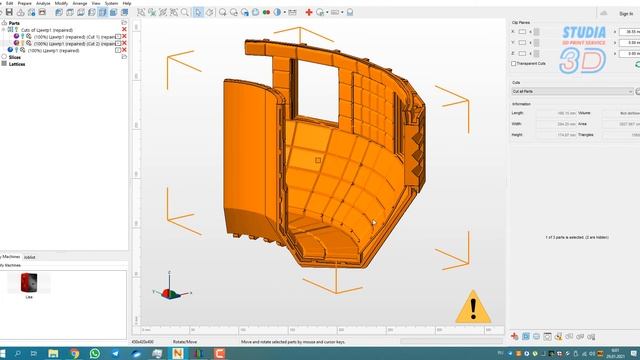Enable the Transparent Cuts checkbox
The image size is (640, 360).
click(513, 64)
